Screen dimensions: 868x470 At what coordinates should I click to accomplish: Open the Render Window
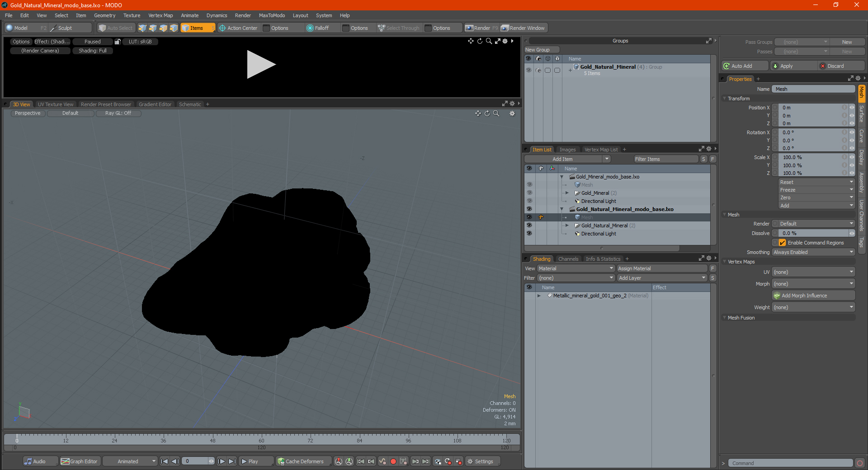(x=524, y=28)
